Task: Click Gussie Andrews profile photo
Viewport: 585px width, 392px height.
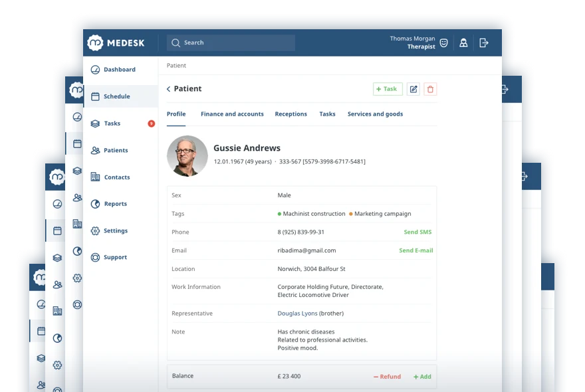Action: (x=187, y=156)
